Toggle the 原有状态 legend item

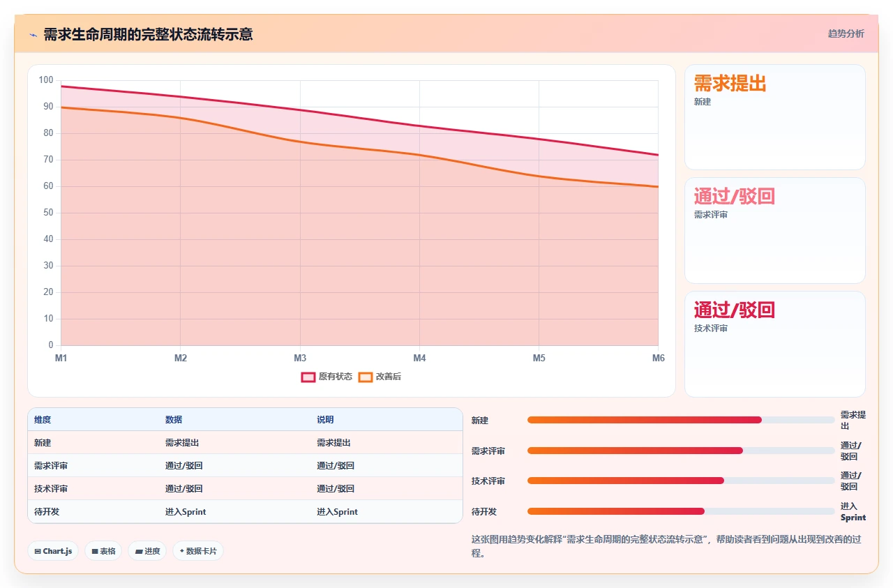pos(327,377)
